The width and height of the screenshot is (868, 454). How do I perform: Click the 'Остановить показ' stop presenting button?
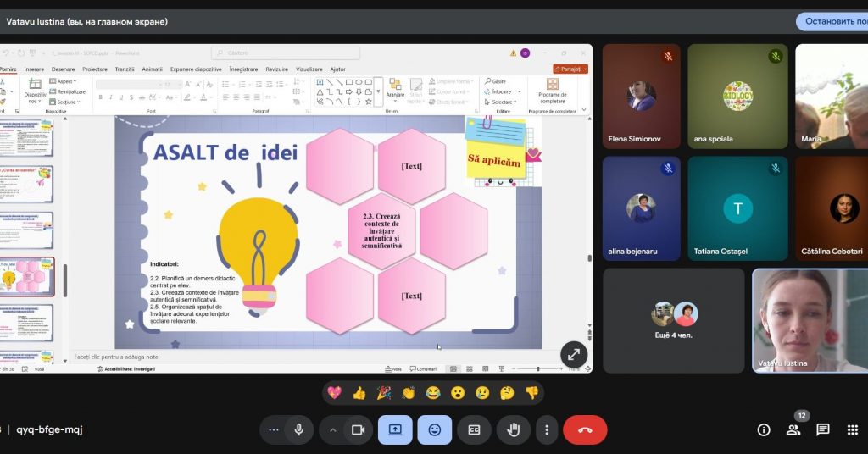(x=832, y=21)
